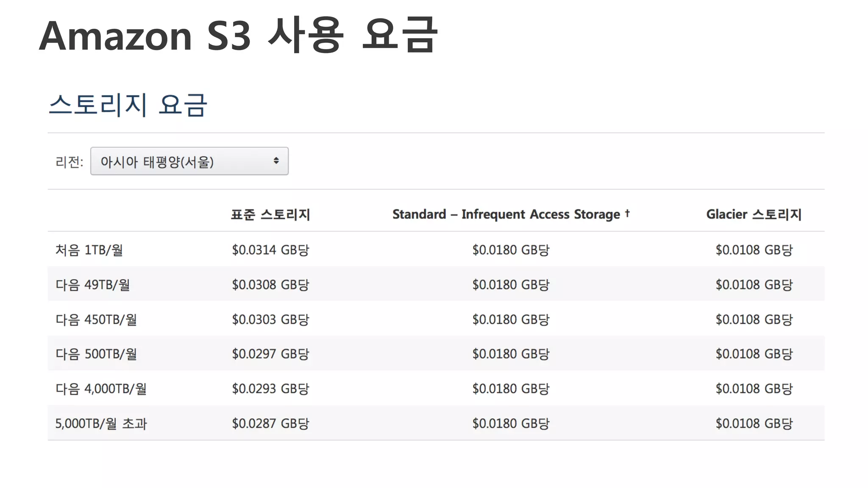This screenshot has height=488, width=868.
Task: Click the Glacier 스토리지 column header
Action: click(x=754, y=214)
